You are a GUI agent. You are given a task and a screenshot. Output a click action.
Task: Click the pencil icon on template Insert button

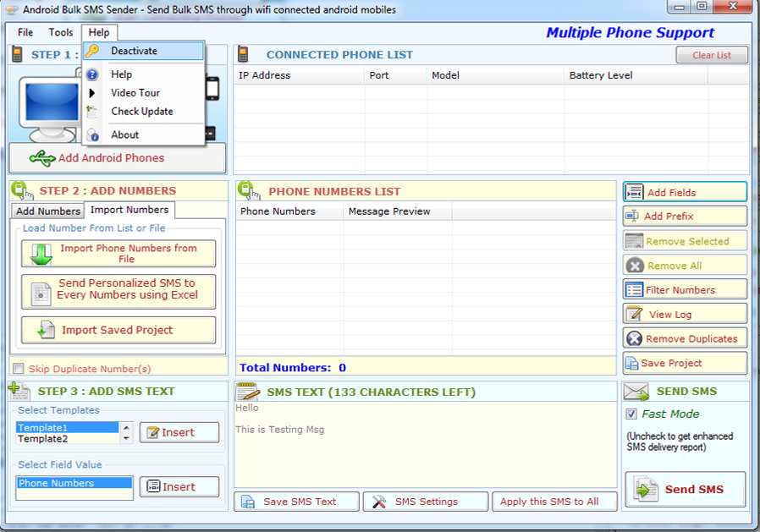153,432
